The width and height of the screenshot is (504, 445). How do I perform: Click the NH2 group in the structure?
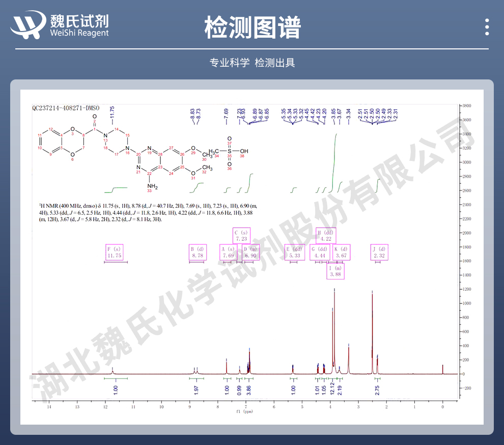tap(152, 186)
